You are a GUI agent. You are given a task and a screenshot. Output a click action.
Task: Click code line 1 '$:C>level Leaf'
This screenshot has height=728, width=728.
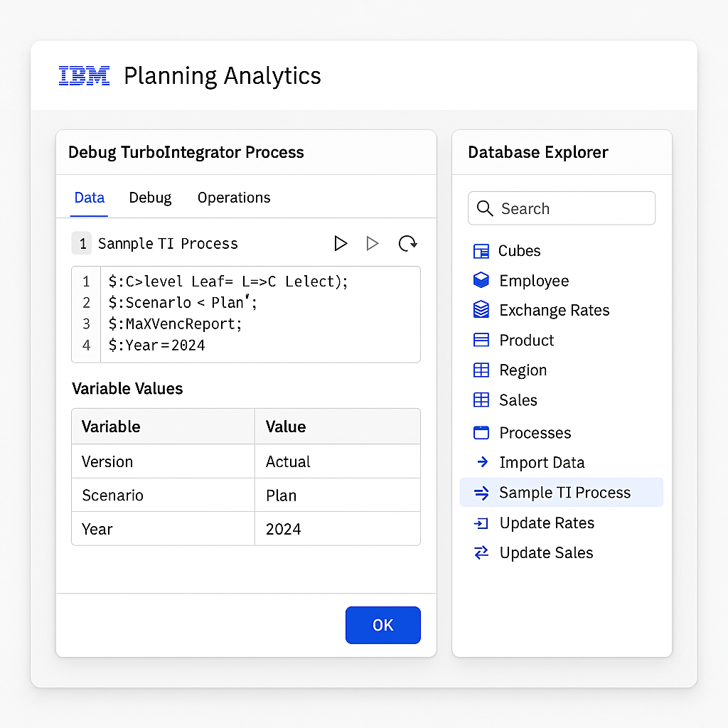[x=228, y=282]
